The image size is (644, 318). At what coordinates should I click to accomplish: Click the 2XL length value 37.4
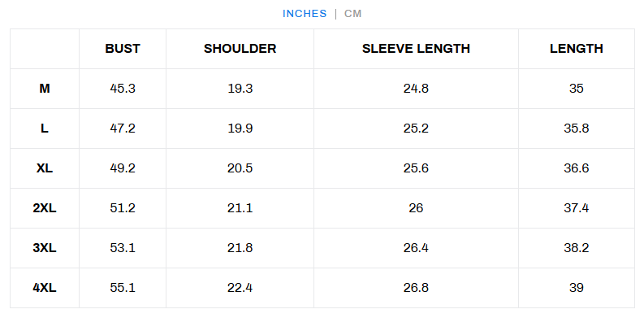click(x=577, y=208)
